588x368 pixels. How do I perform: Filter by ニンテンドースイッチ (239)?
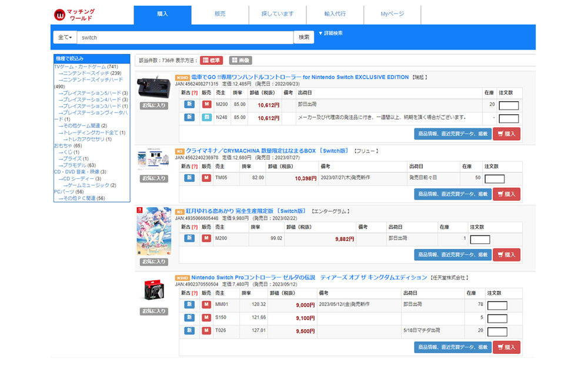pyautogui.click(x=90, y=73)
